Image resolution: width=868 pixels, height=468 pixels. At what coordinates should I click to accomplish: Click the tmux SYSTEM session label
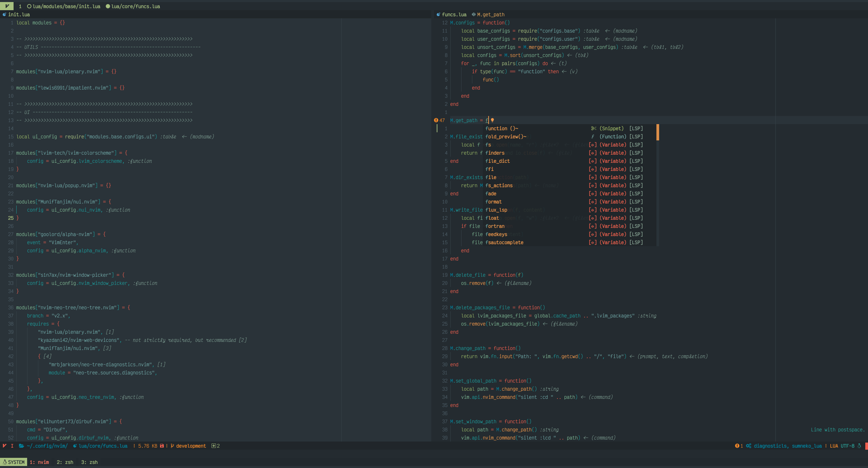16,462
